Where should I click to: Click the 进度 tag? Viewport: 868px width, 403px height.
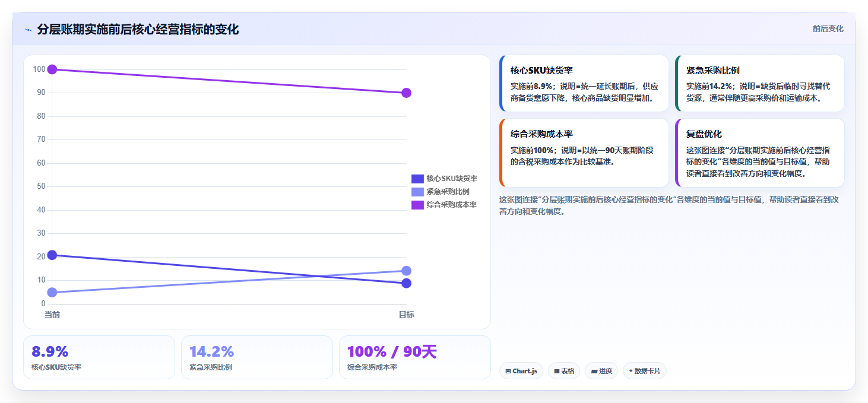pyautogui.click(x=601, y=371)
